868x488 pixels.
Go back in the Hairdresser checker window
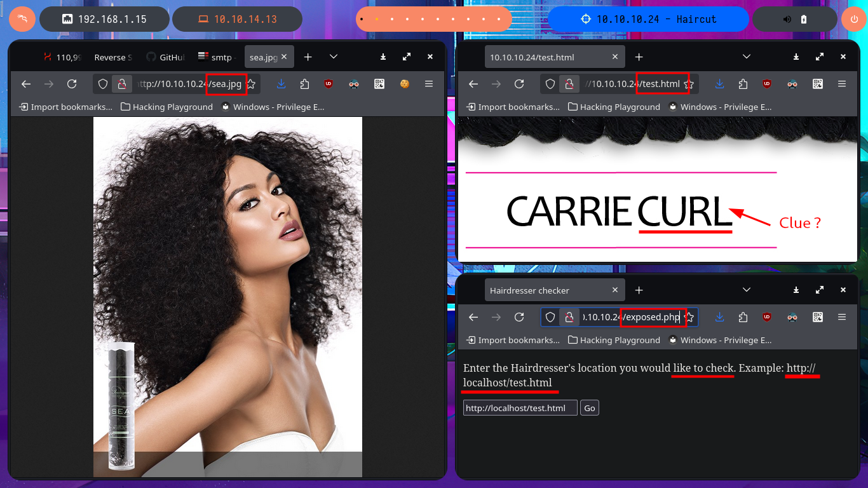473,317
